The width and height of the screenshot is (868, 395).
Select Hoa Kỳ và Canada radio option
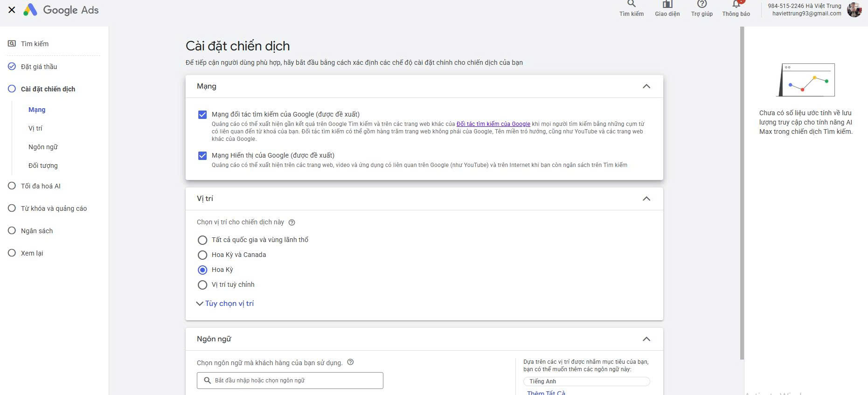tap(202, 255)
